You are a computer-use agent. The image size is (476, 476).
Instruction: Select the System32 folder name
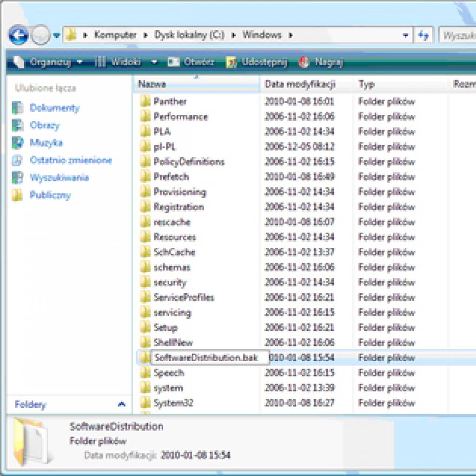173,403
